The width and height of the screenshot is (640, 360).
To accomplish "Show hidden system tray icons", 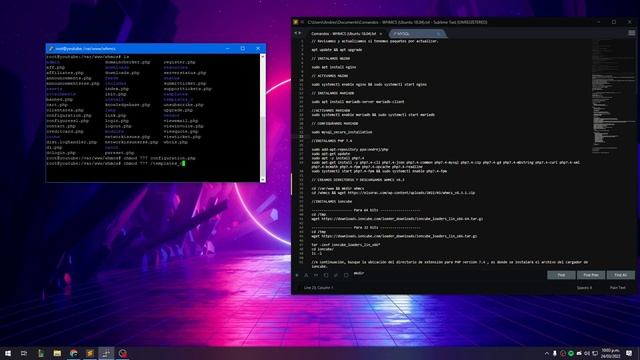I will coord(547,353).
